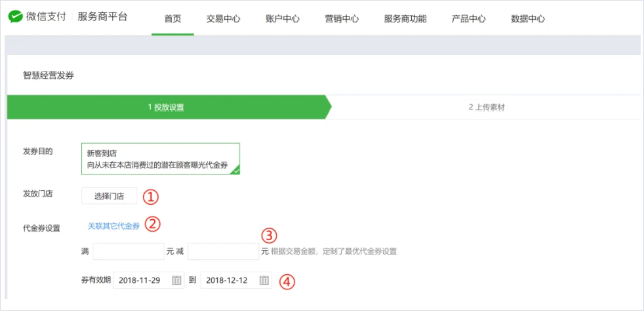
Task: Switch to 账户中心 in navigation
Action: click(x=283, y=18)
